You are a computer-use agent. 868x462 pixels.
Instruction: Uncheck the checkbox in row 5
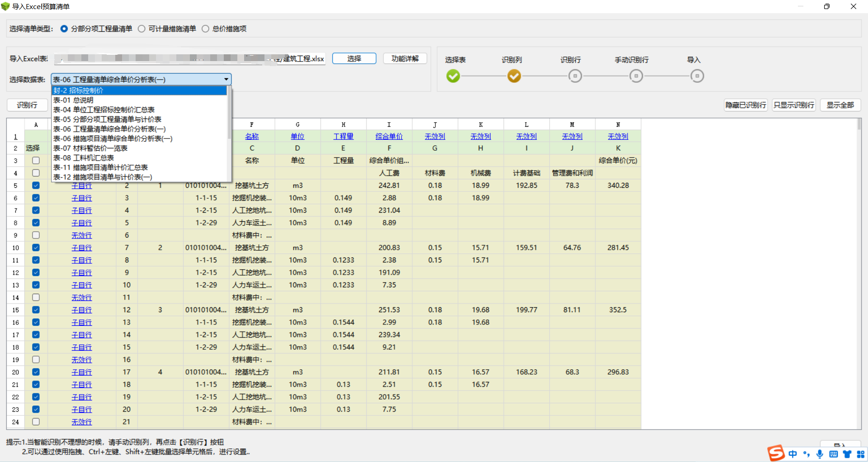pyautogui.click(x=36, y=186)
